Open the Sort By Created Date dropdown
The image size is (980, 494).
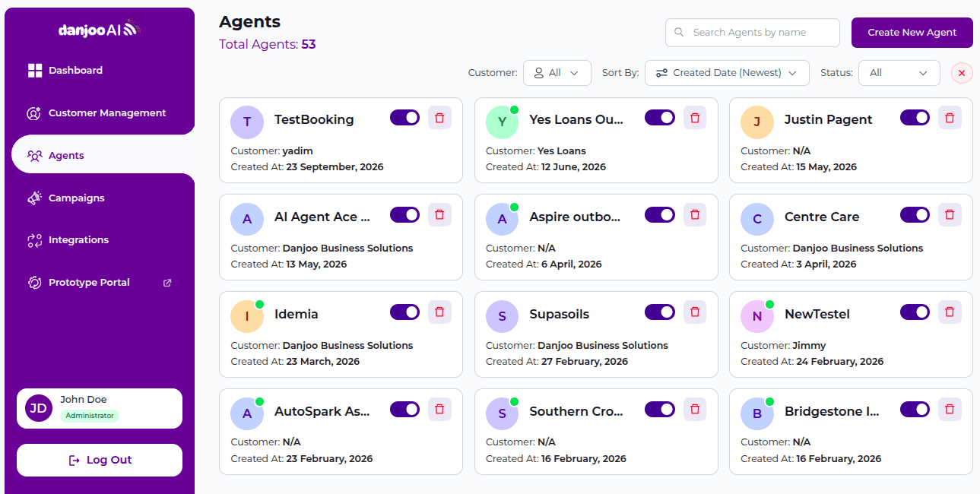[727, 73]
